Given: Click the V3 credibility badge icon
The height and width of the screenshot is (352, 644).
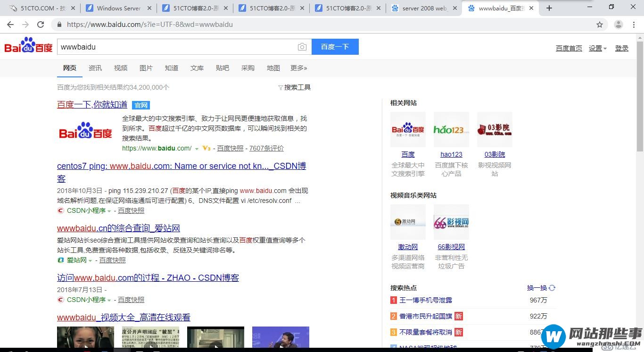Looking at the screenshot, I should coord(206,148).
